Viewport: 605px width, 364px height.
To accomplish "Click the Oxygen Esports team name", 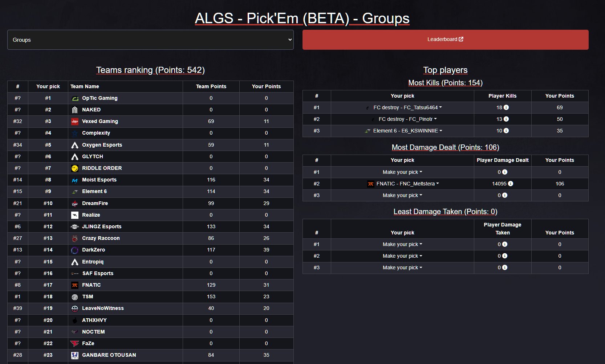I will tap(102, 145).
